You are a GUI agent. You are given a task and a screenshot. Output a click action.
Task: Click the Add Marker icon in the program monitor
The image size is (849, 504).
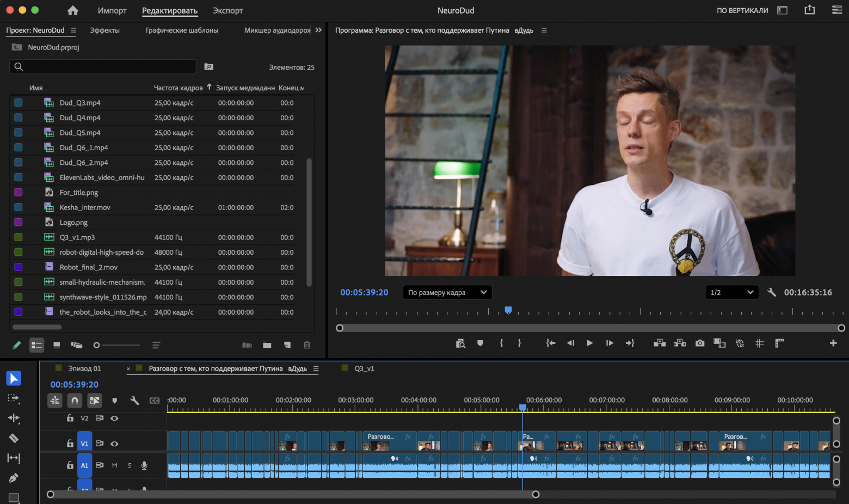point(480,343)
